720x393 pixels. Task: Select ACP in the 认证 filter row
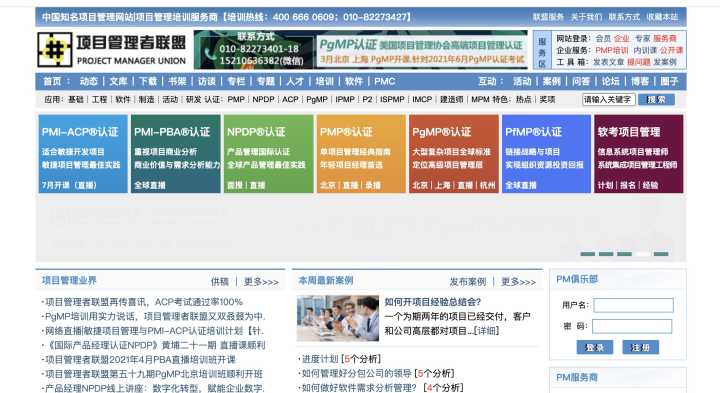290,99
